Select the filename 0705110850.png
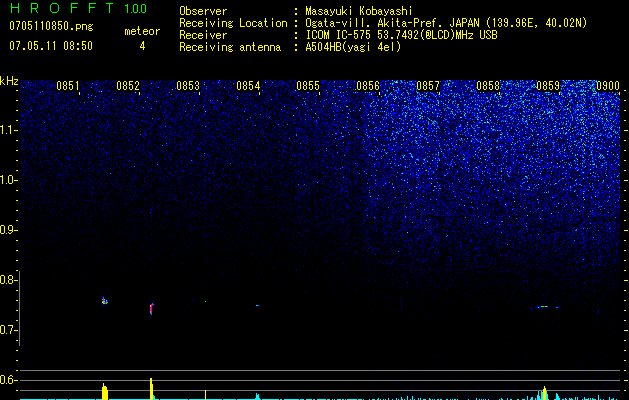This screenshot has height=400, width=629. (x=51, y=26)
